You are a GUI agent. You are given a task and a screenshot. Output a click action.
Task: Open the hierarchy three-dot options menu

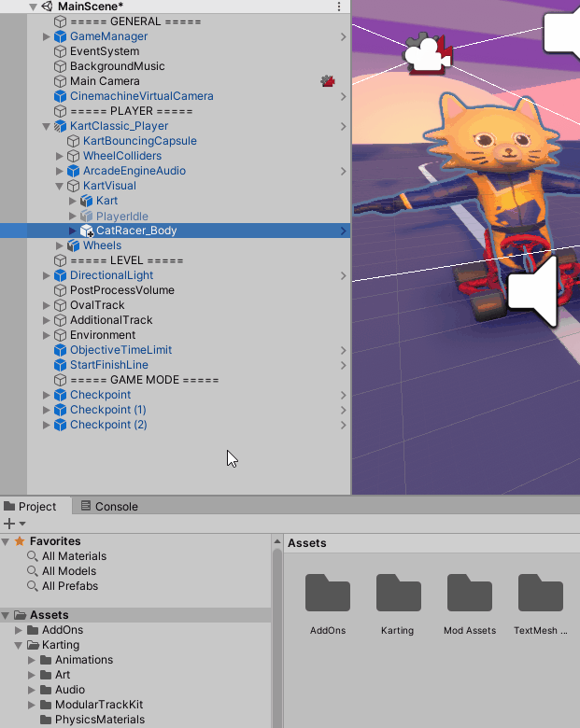click(x=338, y=7)
